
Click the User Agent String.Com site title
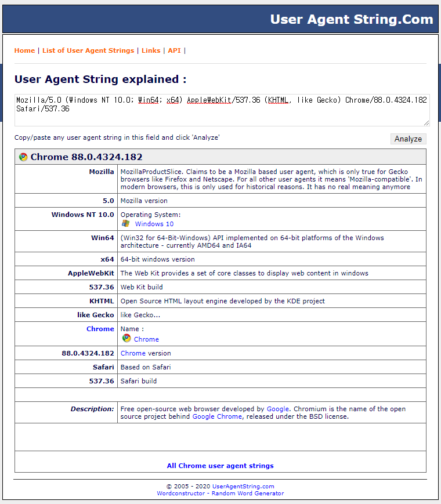click(352, 19)
